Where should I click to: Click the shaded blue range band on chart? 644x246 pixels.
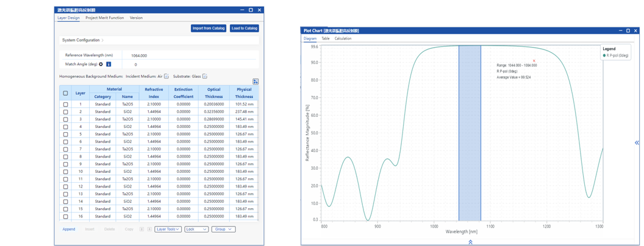(470, 134)
